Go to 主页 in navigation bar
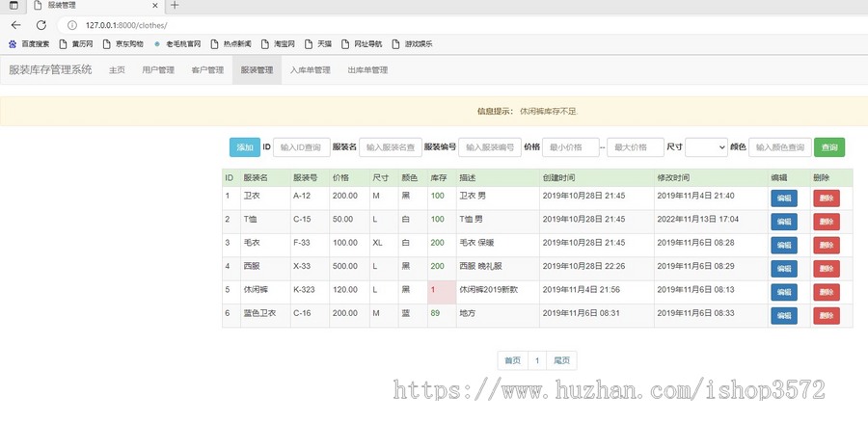The width and height of the screenshot is (868, 423). click(117, 70)
